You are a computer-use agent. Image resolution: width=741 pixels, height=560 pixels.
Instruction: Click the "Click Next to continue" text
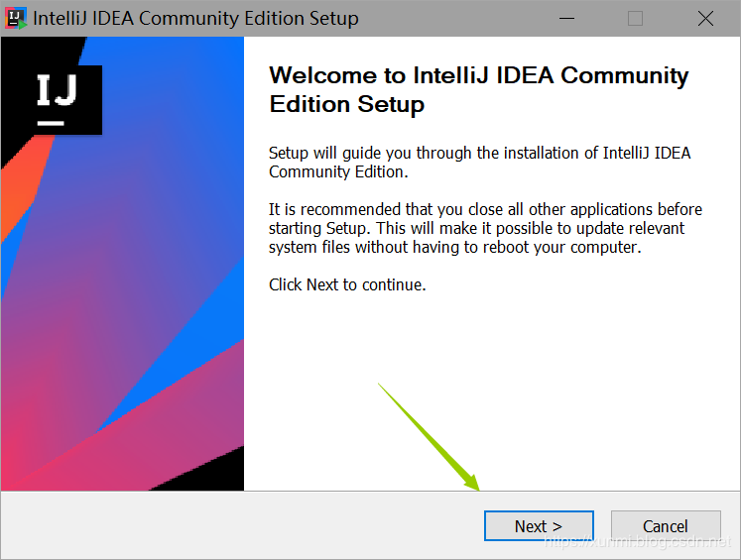point(347,285)
